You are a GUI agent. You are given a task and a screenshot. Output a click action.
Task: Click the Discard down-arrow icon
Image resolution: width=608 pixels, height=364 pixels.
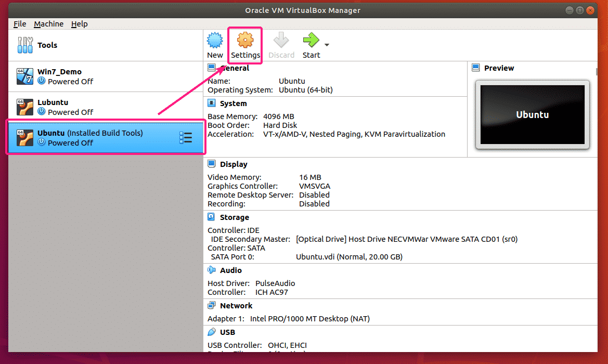click(281, 40)
